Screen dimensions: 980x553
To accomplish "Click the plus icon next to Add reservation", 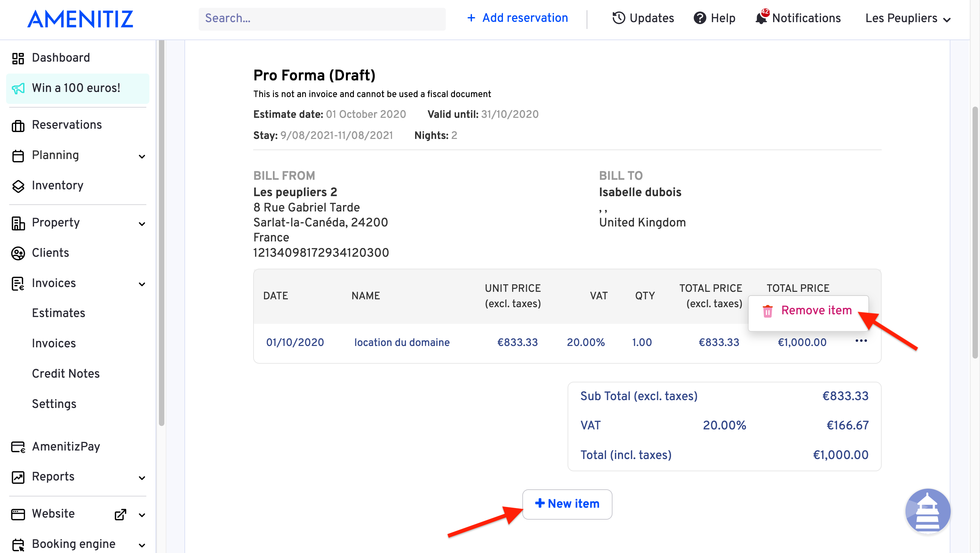I will pyautogui.click(x=471, y=18).
